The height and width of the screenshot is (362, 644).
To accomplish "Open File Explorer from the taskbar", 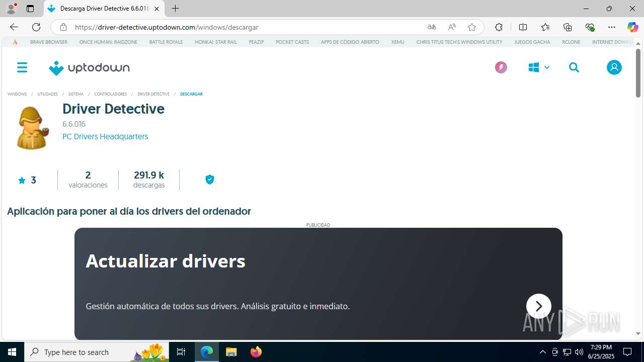I will point(231,352).
